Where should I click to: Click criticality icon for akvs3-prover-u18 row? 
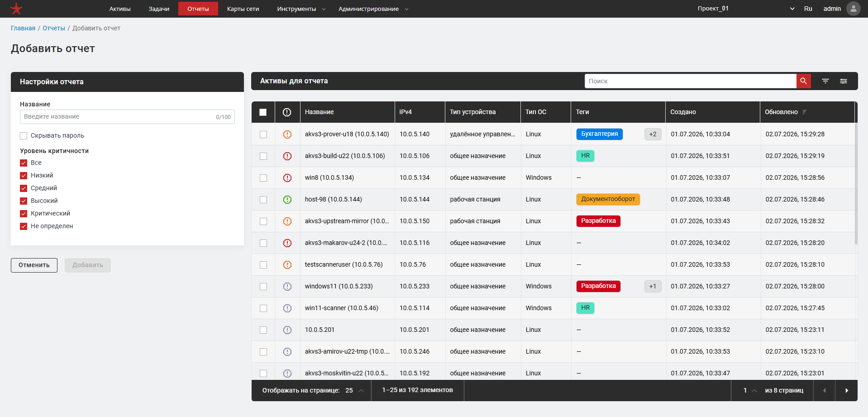point(287,134)
